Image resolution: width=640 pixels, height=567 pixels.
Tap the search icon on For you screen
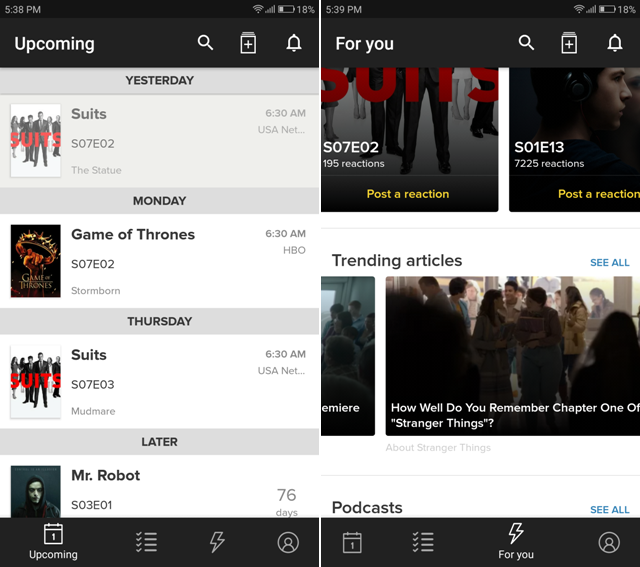click(526, 43)
